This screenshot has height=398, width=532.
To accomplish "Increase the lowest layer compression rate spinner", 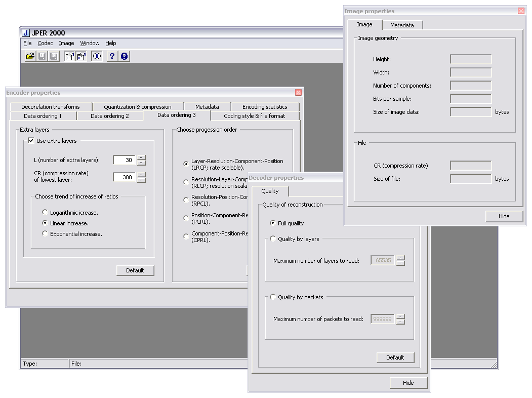I will tap(142, 175).
